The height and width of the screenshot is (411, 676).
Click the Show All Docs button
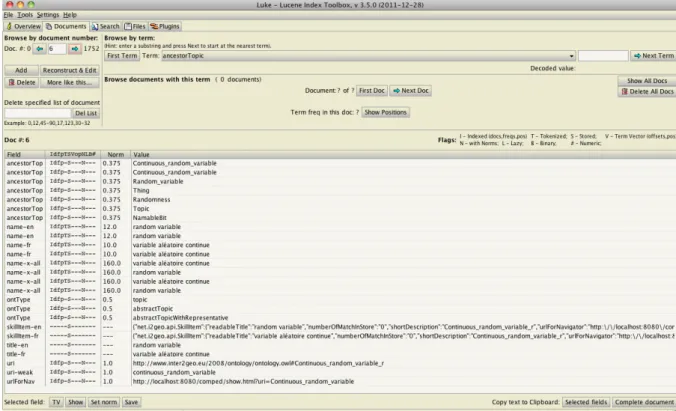647,81
